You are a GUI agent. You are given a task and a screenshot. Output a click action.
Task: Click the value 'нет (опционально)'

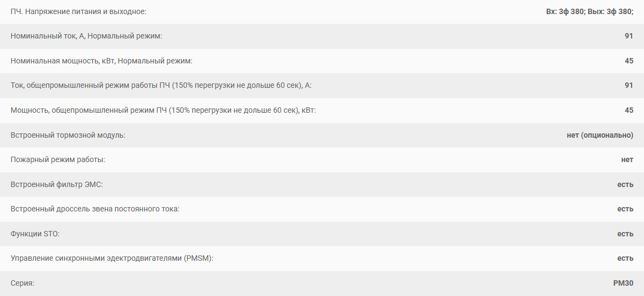600,135
